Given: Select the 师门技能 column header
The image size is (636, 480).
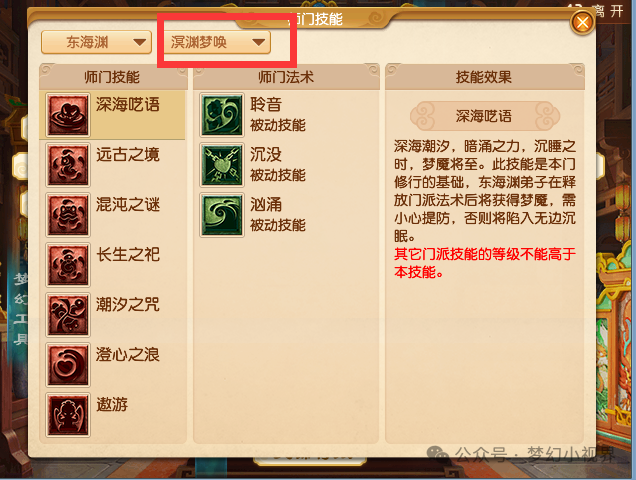Looking at the screenshot, I should point(112,77).
